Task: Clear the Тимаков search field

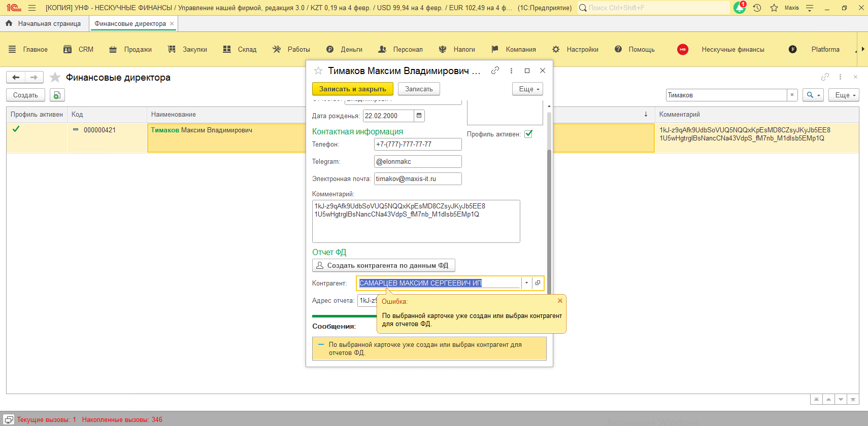Action: pos(792,95)
